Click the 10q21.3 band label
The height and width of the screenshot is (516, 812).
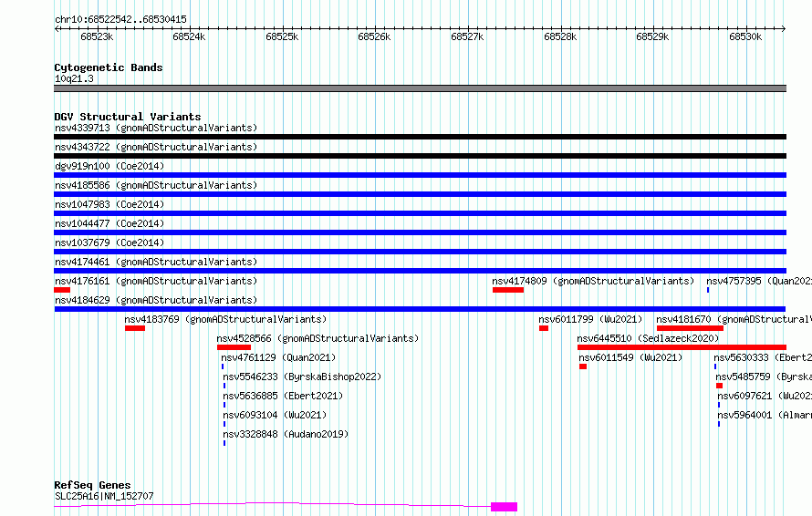74,78
